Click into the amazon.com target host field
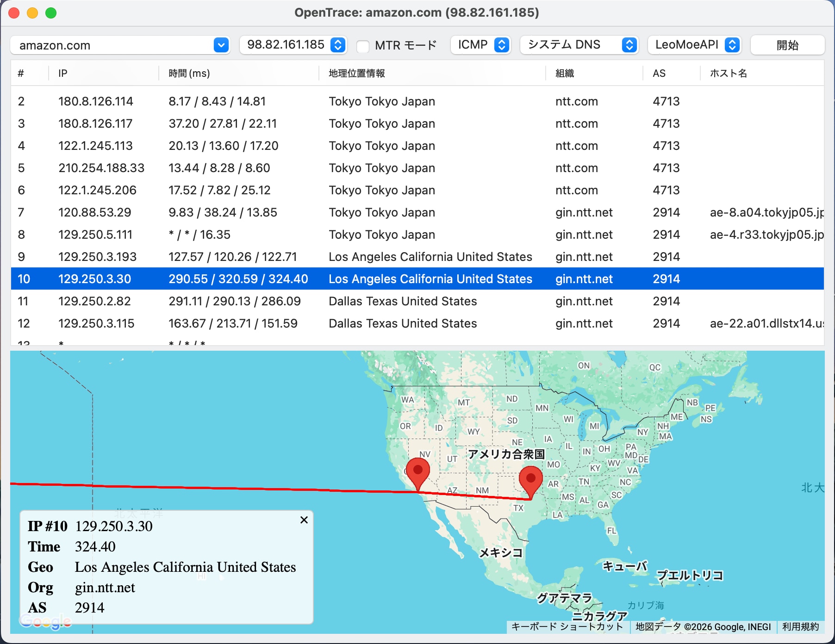Screen dimensions: 835x644 pyautogui.click(x=111, y=45)
